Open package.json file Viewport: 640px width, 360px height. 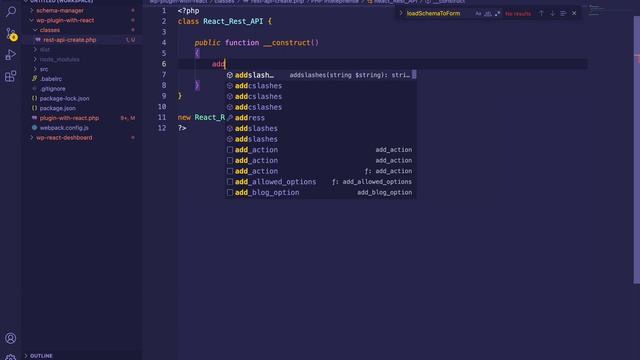(58, 108)
